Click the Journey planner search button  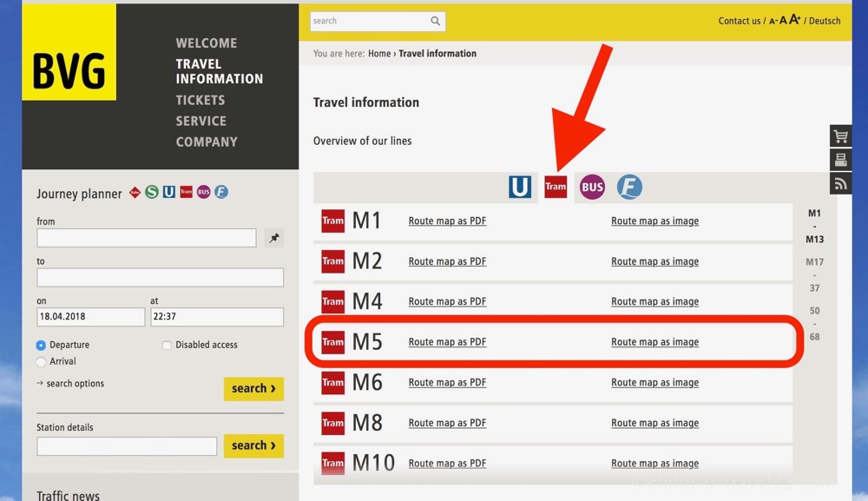click(x=253, y=389)
